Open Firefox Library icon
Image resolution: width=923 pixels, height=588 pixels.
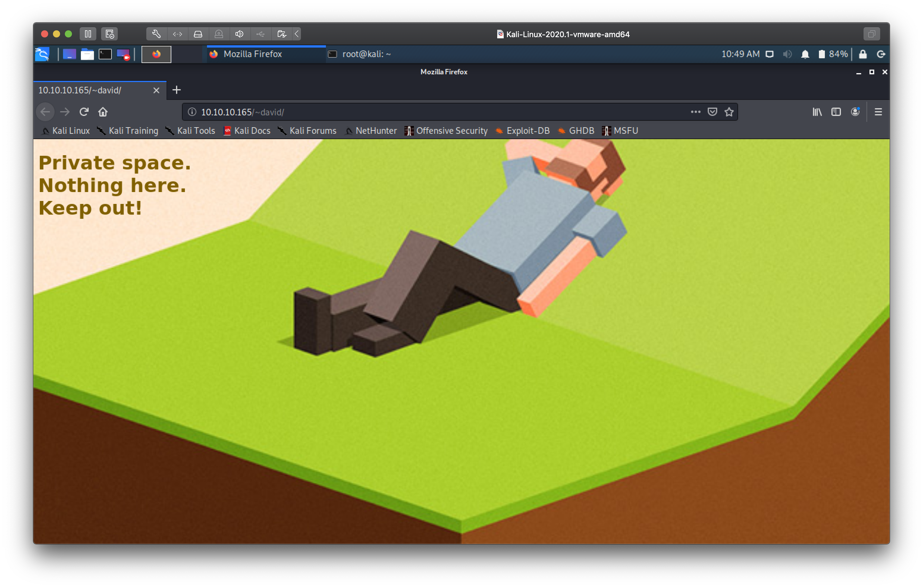pyautogui.click(x=817, y=112)
